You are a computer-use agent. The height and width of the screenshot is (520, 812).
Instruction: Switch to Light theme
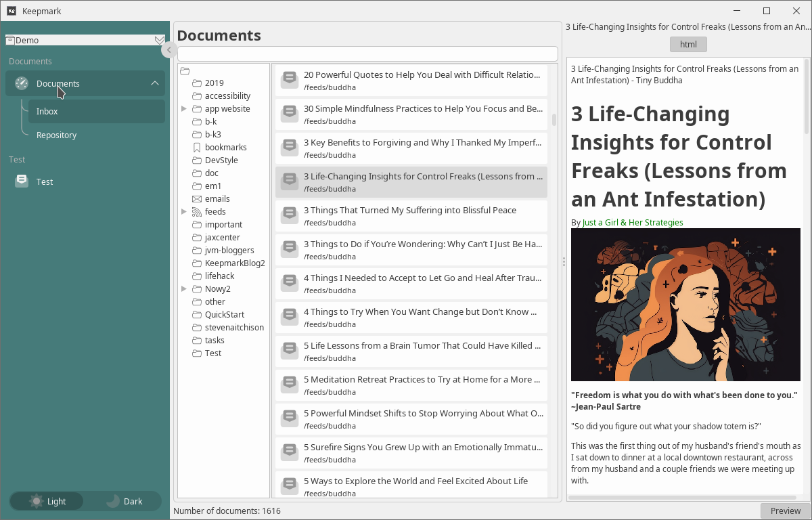pyautogui.click(x=47, y=501)
